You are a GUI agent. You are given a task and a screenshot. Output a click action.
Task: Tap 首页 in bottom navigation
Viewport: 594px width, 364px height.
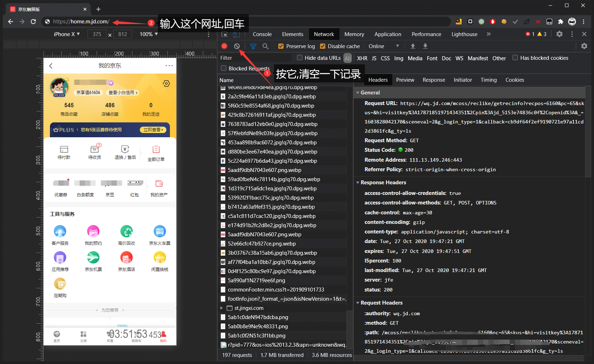pyautogui.click(x=57, y=336)
